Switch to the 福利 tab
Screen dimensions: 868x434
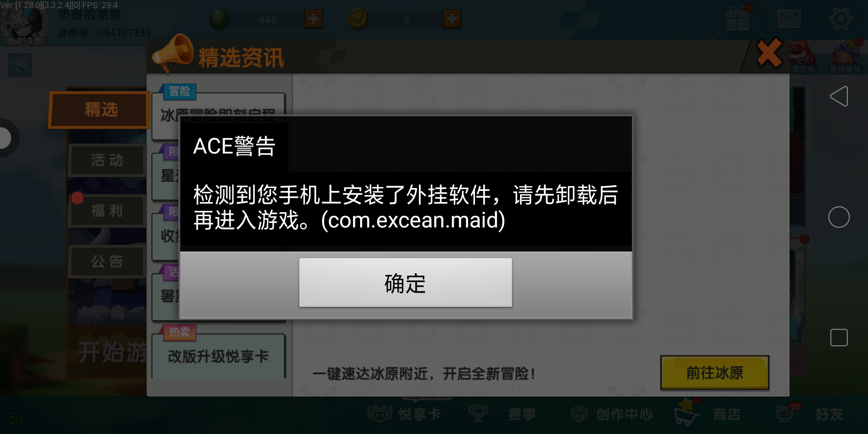(x=107, y=211)
